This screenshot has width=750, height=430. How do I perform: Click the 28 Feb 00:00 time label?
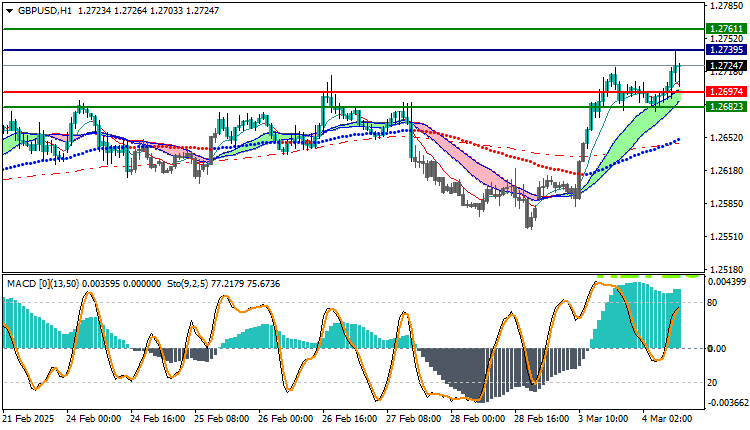[x=477, y=419]
